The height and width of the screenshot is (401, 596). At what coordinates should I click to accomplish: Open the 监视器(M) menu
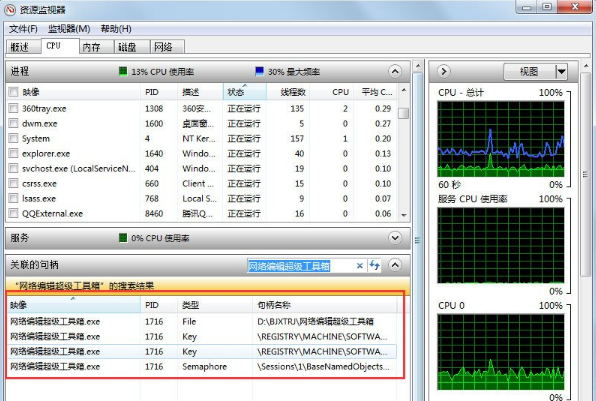[69, 29]
